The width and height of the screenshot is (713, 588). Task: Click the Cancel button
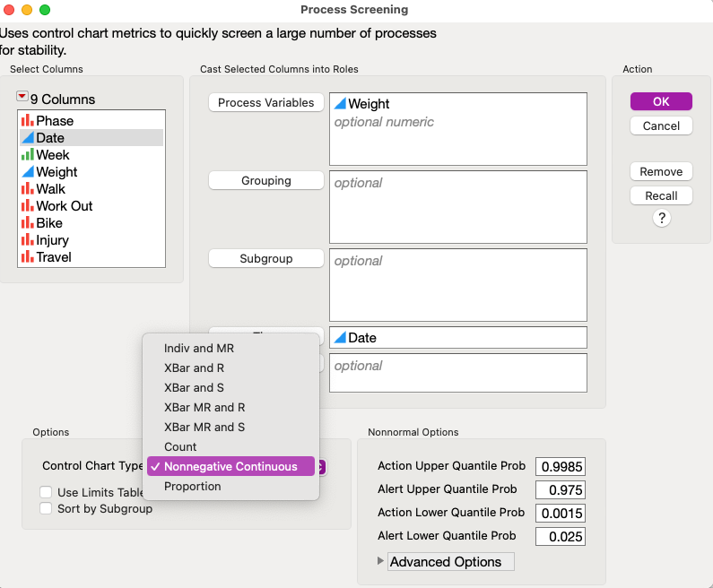pos(661,125)
